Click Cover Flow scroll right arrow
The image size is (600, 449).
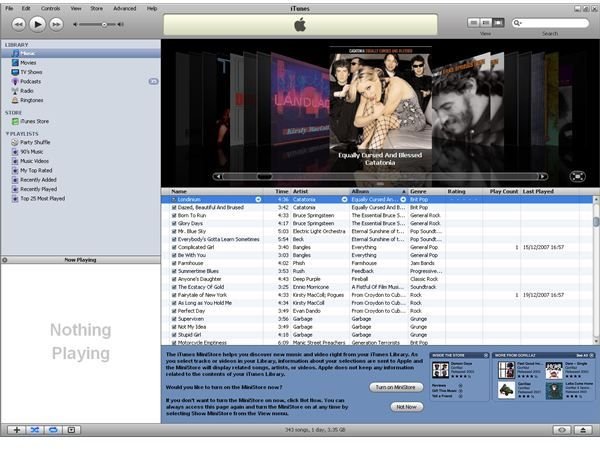point(543,176)
